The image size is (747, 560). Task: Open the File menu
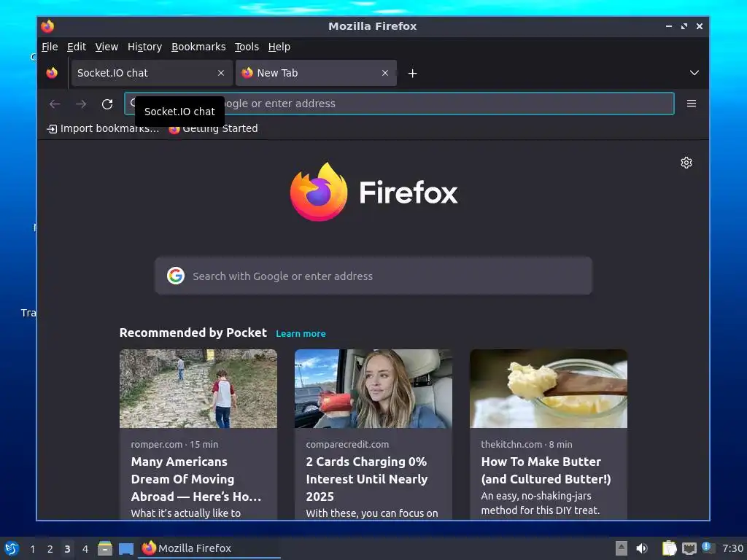[x=50, y=47]
